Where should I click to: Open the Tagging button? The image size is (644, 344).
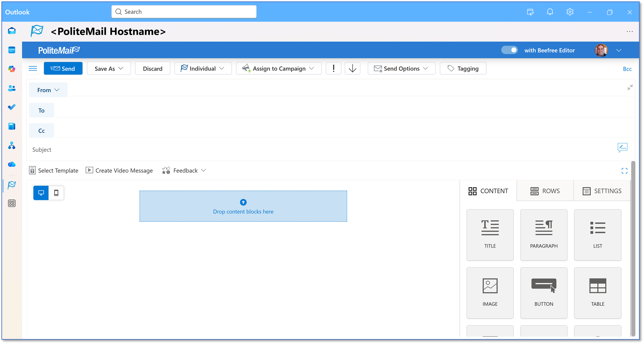coord(463,68)
